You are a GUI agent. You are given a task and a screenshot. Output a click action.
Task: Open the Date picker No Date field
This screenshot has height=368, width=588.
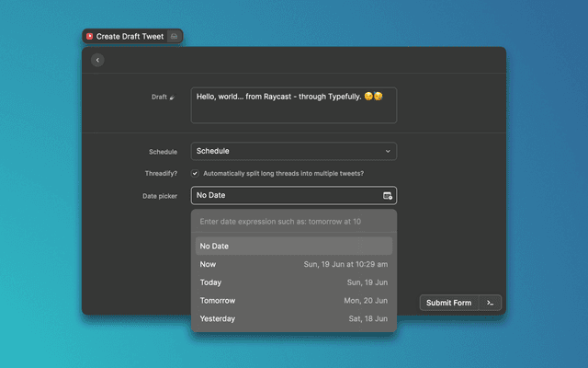285,195
